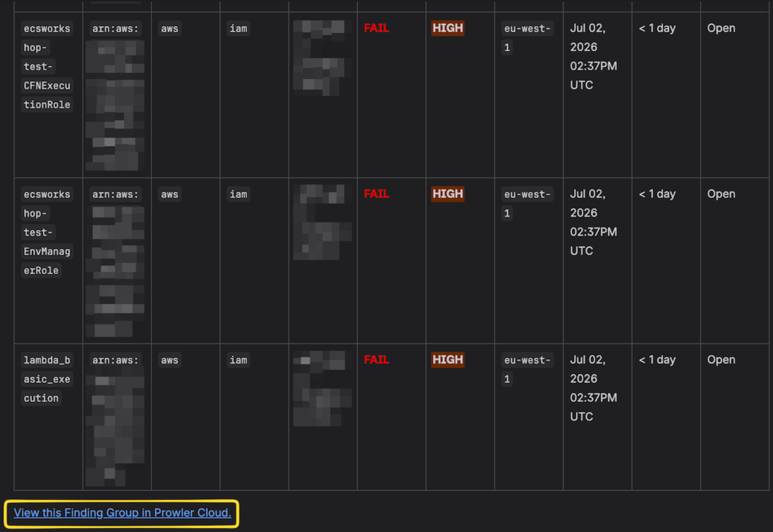This screenshot has height=532, width=773.
Task: Click the eu-west-1 region in the EnvManagerRole row
Action: pyautogui.click(x=527, y=204)
